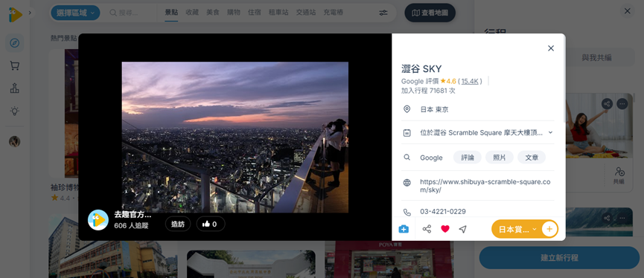Select the 景點 tab
644x278 pixels.
(171, 13)
